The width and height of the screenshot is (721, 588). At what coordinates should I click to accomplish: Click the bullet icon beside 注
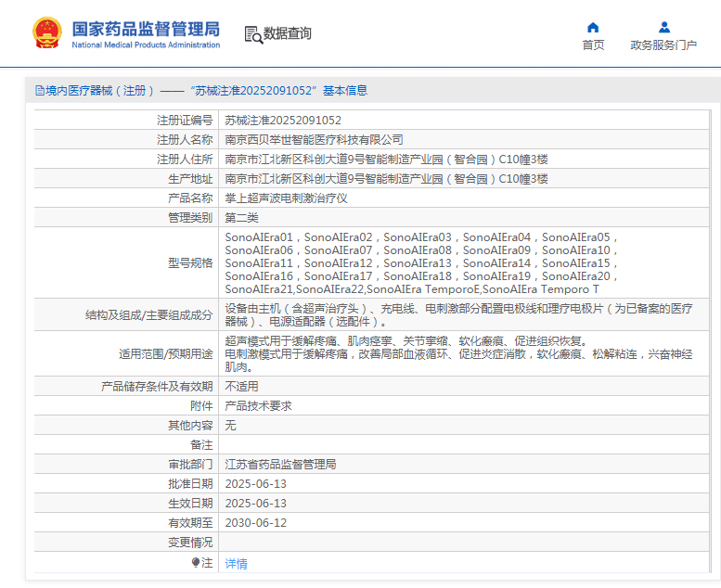(x=196, y=562)
